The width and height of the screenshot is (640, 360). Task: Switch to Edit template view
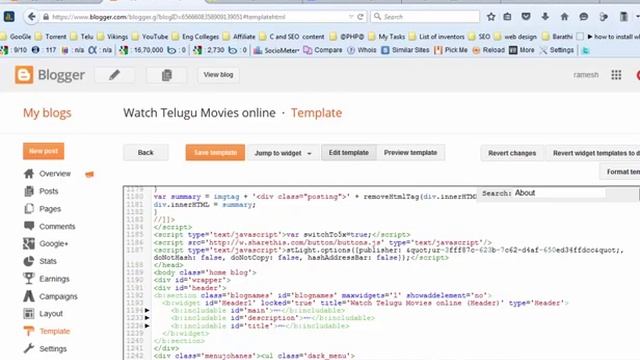pos(349,153)
